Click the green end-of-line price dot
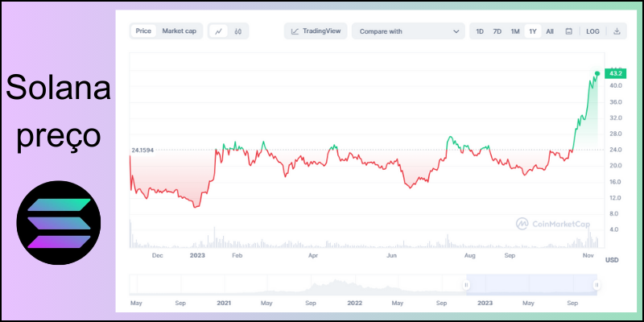This screenshot has width=644, height=322. point(597,73)
